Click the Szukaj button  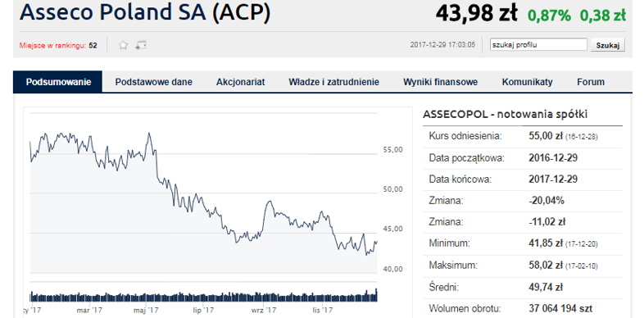tap(608, 45)
